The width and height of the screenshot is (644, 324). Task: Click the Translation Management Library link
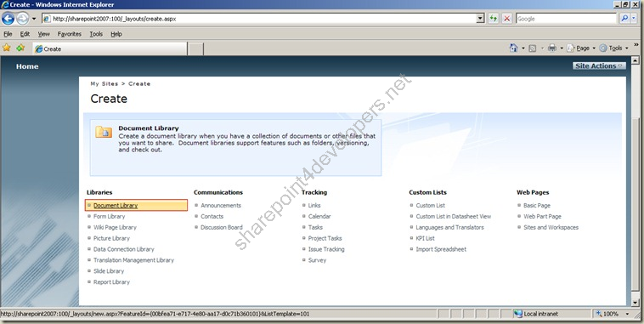[133, 260]
